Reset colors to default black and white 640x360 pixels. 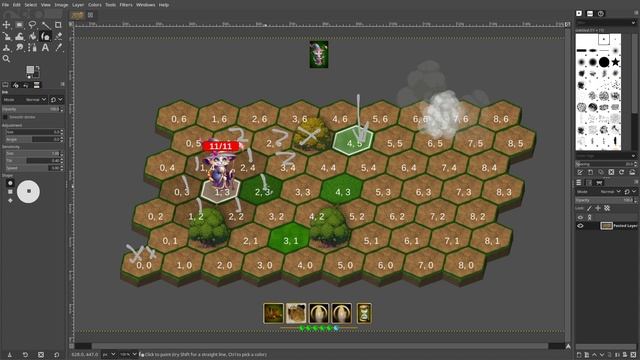click(x=29, y=77)
